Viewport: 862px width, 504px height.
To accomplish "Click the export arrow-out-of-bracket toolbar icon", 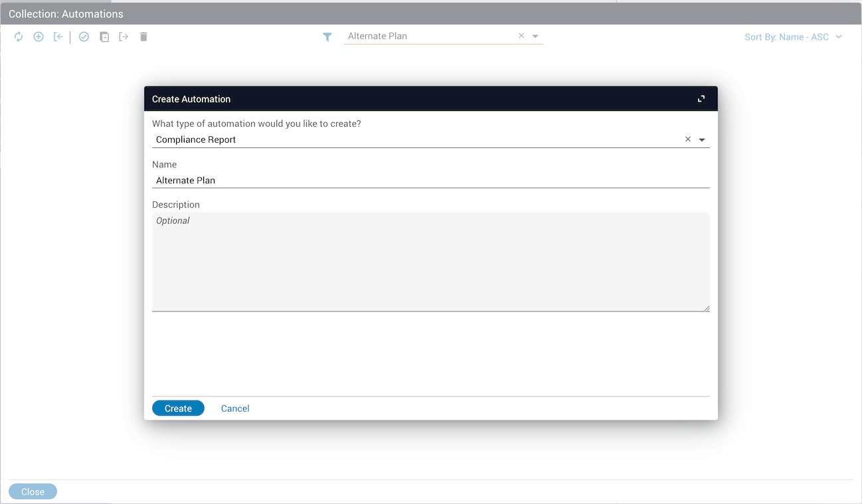I will click(x=124, y=37).
